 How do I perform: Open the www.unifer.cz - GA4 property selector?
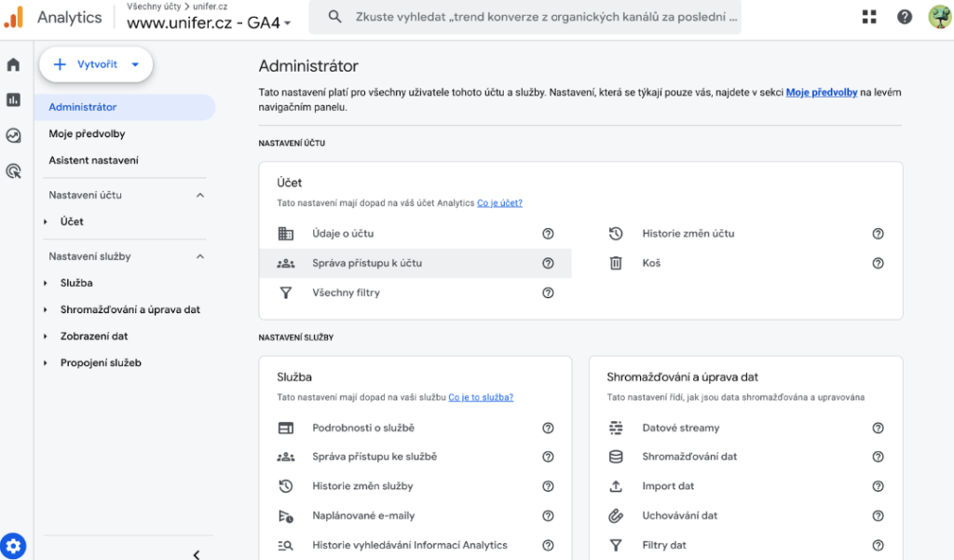(x=209, y=22)
